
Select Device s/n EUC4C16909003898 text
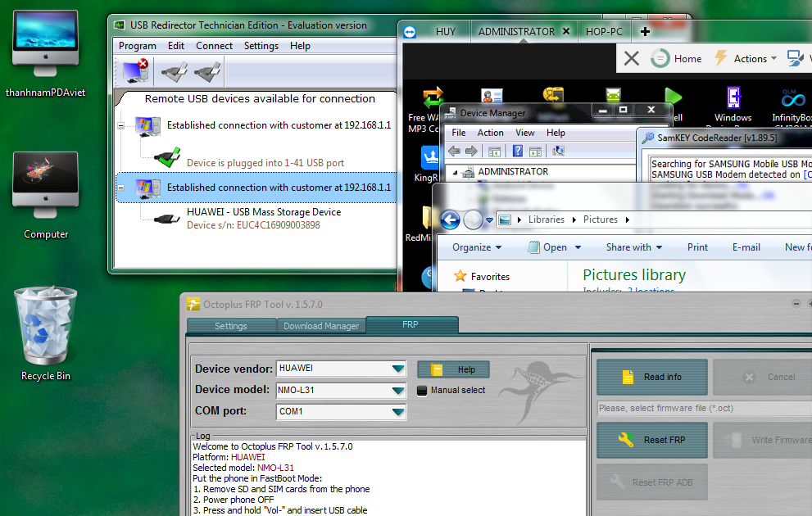(x=253, y=225)
